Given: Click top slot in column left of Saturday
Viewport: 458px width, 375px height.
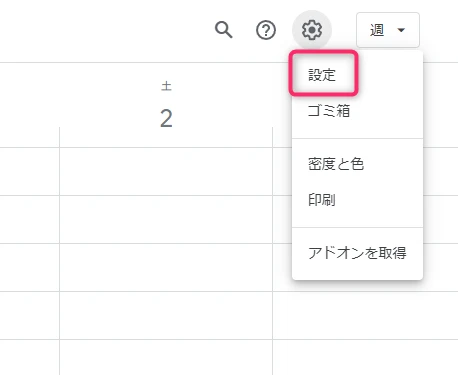Looking at the screenshot, I should (30, 171).
